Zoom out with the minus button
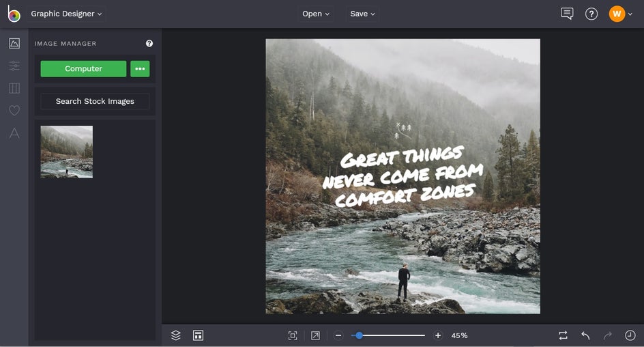The height and width of the screenshot is (347, 644). 338,335
